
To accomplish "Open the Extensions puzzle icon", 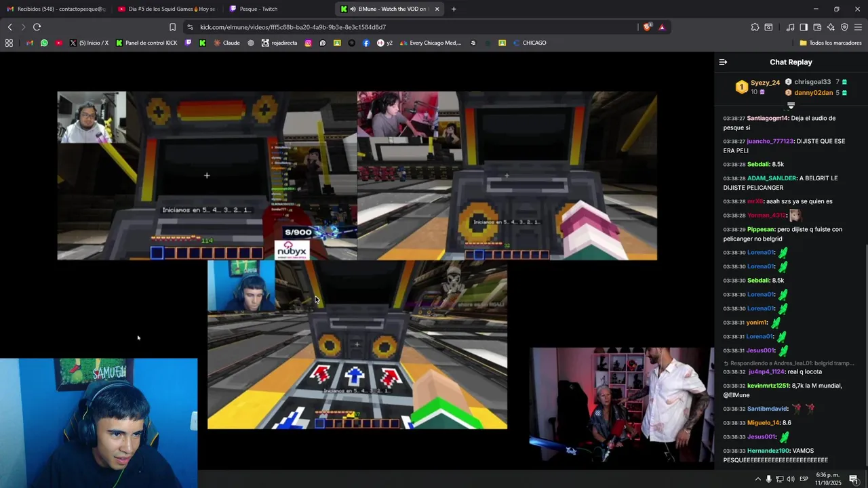I will click(755, 27).
